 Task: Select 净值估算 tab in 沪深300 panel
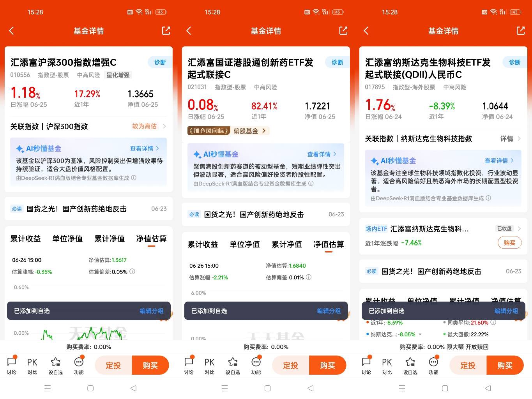click(x=151, y=238)
